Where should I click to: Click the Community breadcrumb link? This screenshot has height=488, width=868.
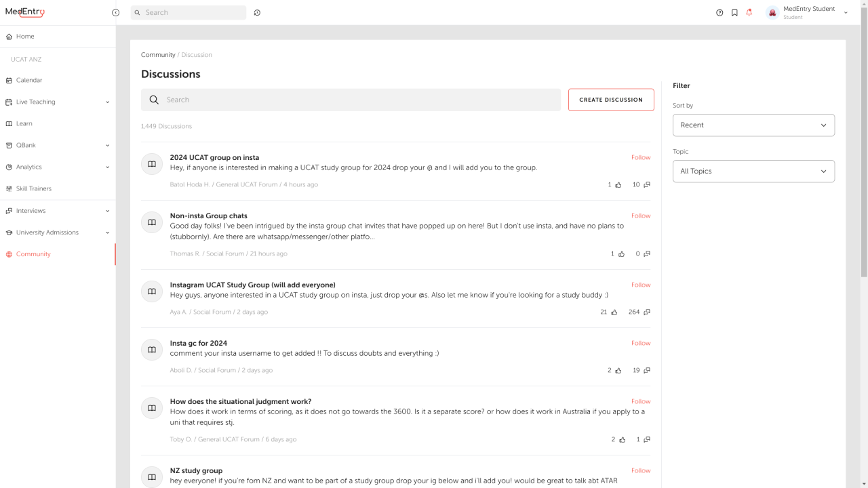point(158,55)
